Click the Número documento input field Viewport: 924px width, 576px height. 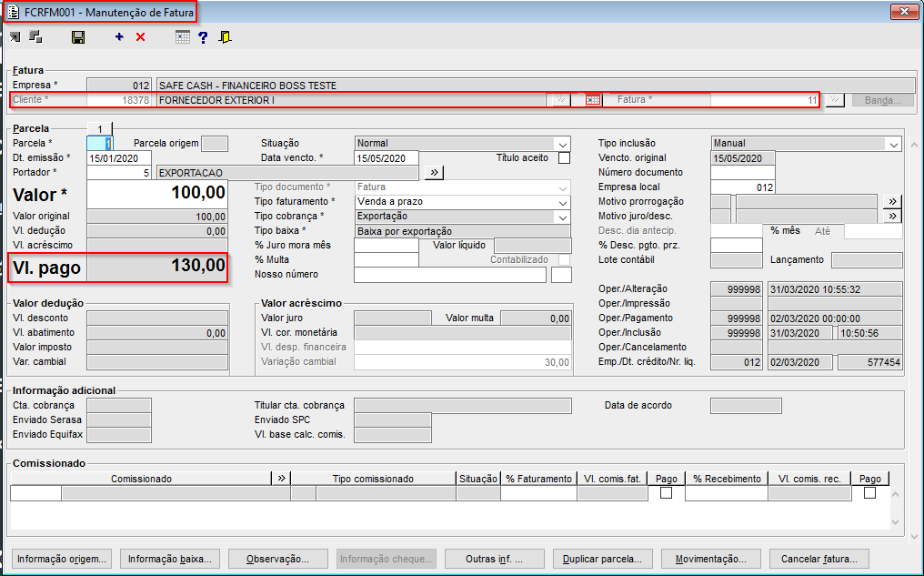pos(742,173)
